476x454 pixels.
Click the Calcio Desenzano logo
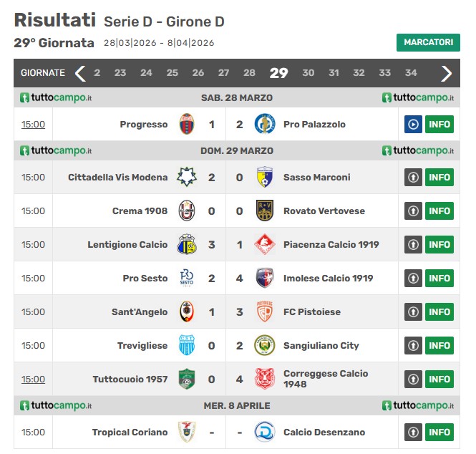pyautogui.click(x=264, y=432)
